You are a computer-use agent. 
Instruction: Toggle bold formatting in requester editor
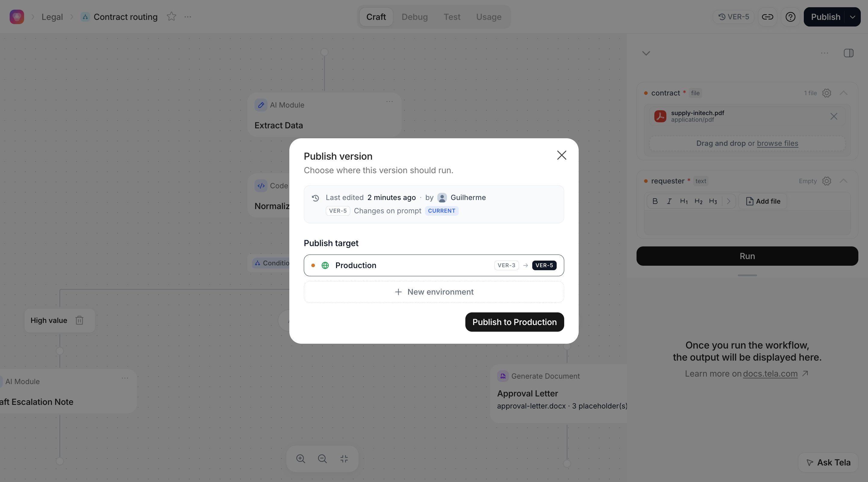pyautogui.click(x=655, y=201)
